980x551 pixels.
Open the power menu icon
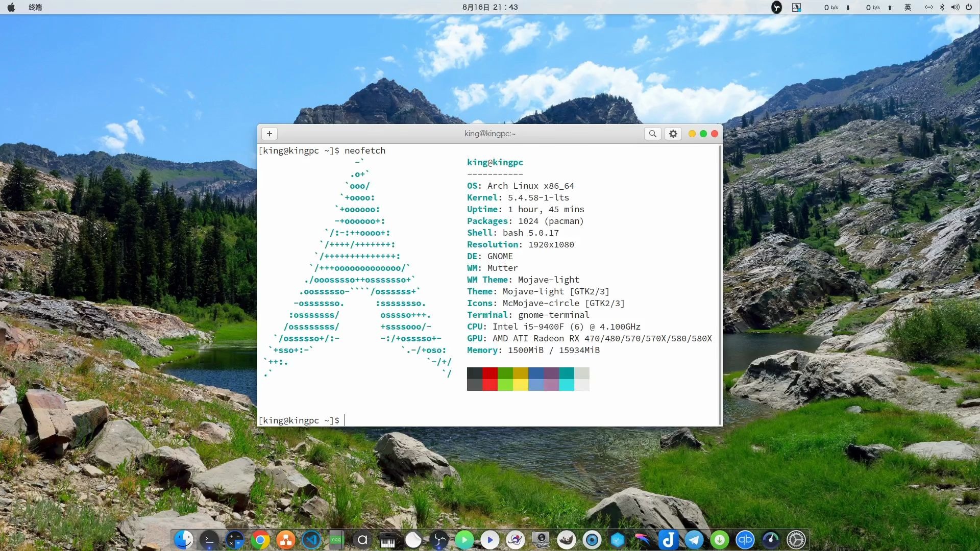coord(969,7)
